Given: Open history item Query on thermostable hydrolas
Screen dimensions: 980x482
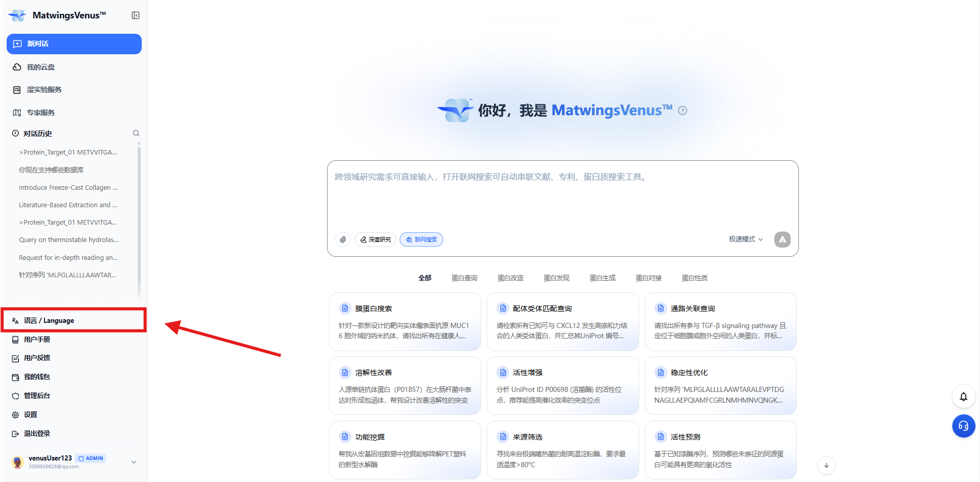Looking at the screenshot, I should coord(69,239).
